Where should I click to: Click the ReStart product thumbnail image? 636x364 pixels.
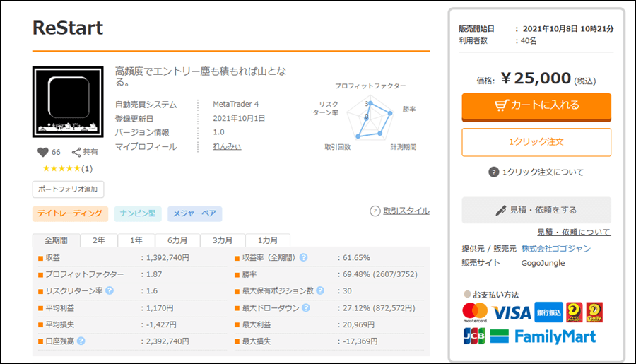(x=69, y=102)
